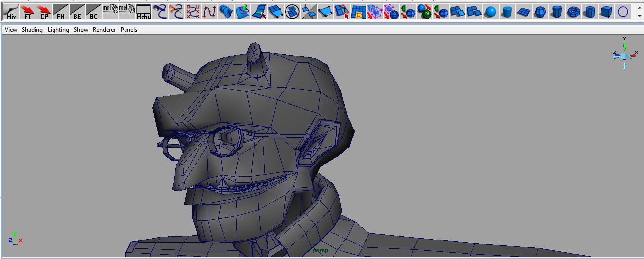Image resolution: width=644 pixels, height=259 pixels.
Task: Click the faceted gem-shaped primitive icon
Action: [540, 11]
